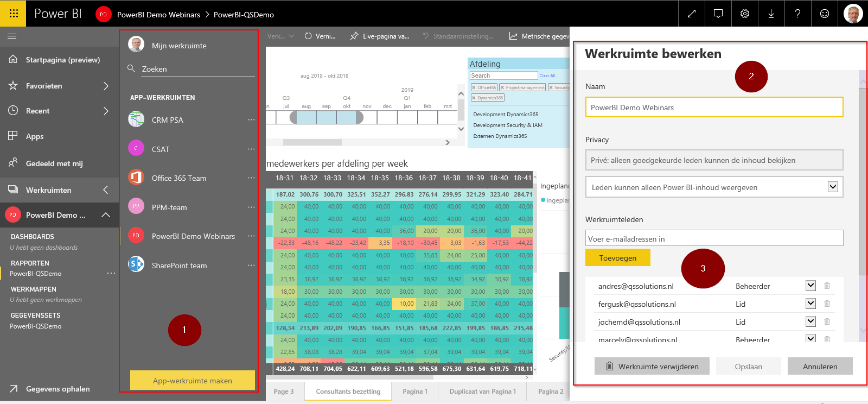The width and height of the screenshot is (868, 404).
Task: Open more options for Office 365 Team
Action: click(251, 178)
